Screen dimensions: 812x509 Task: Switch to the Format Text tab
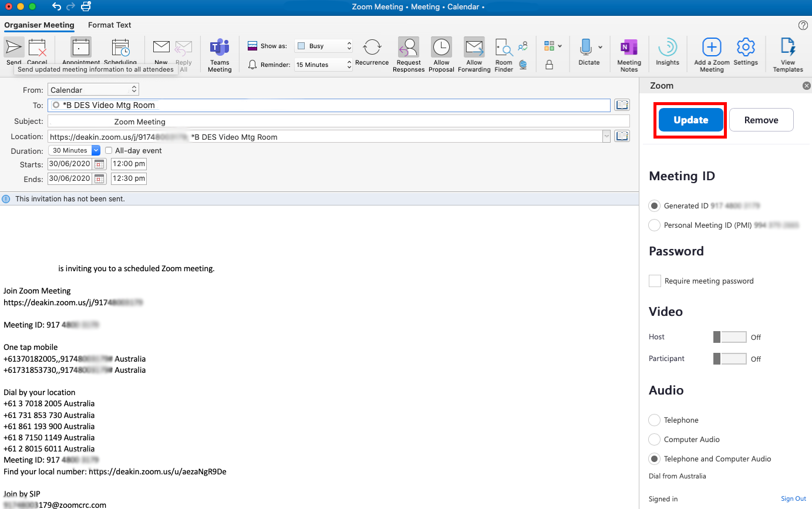point(109,25)
